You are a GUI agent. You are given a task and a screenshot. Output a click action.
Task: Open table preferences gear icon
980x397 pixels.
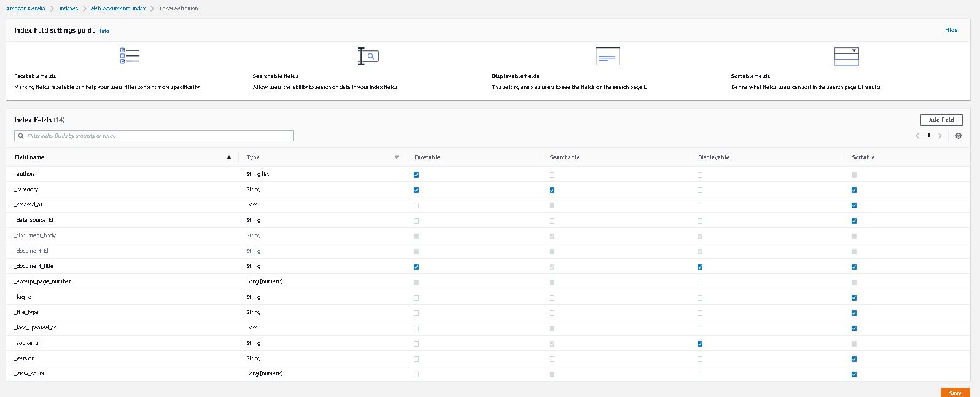(x=959, y=136)
